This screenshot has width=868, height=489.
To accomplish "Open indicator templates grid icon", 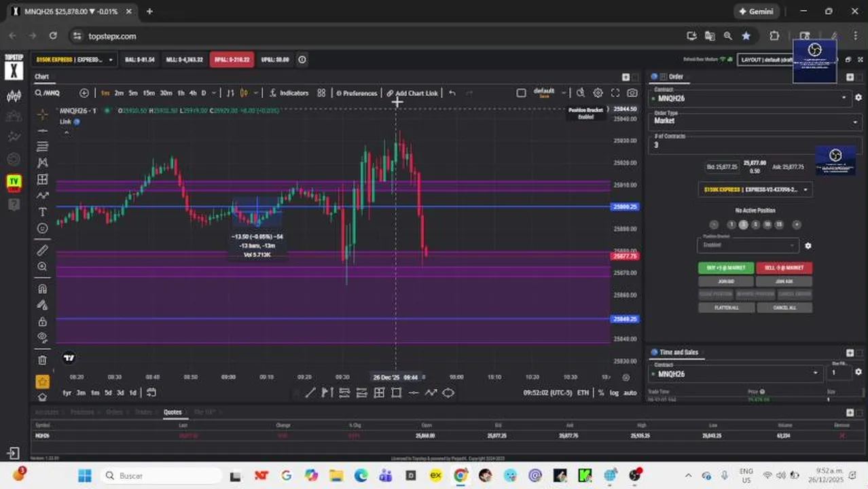I will tap(321, 93).
